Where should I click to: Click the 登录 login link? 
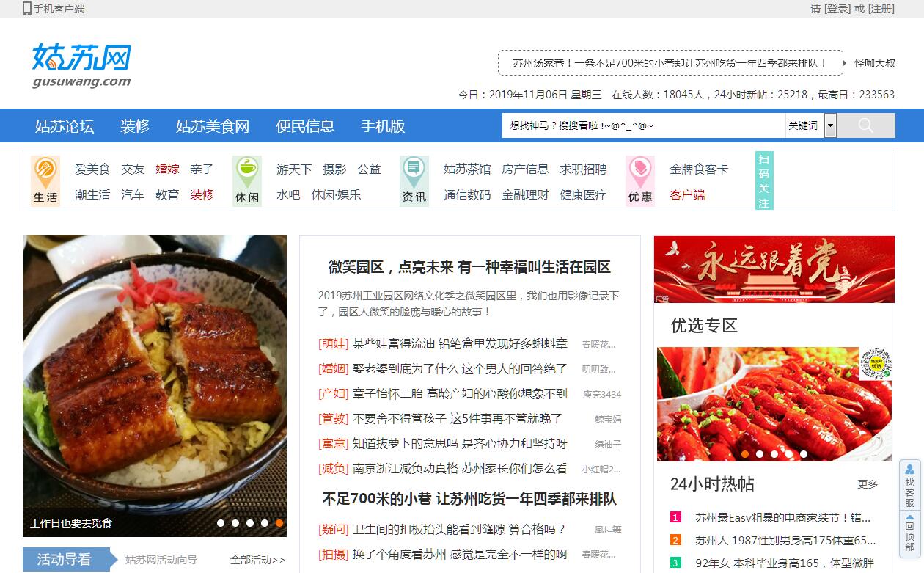[x=837, y=9]
